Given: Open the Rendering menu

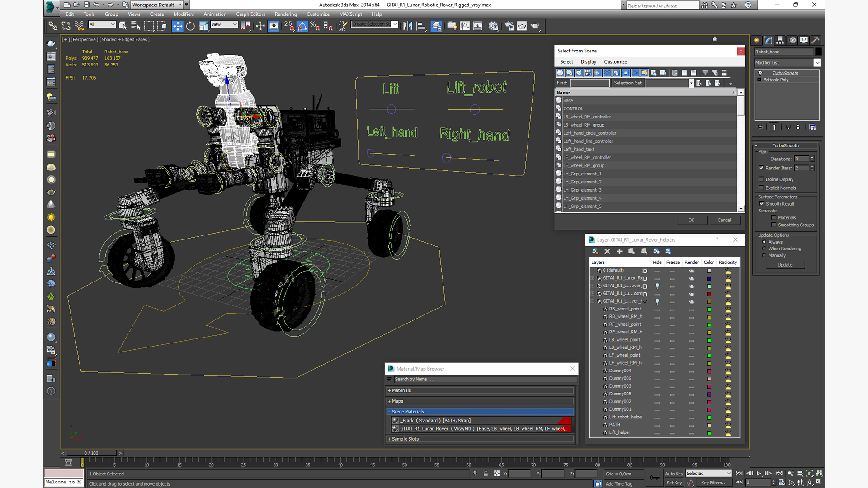Looking at the screenshot, I should 286,14.
